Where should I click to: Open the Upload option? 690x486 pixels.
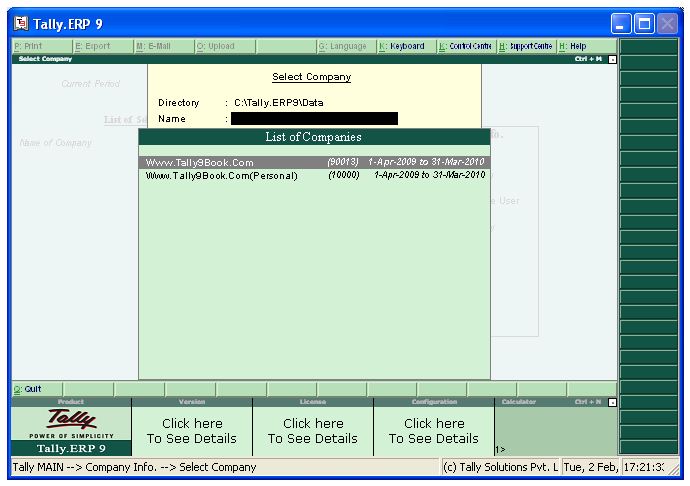(x=225, y=46)
